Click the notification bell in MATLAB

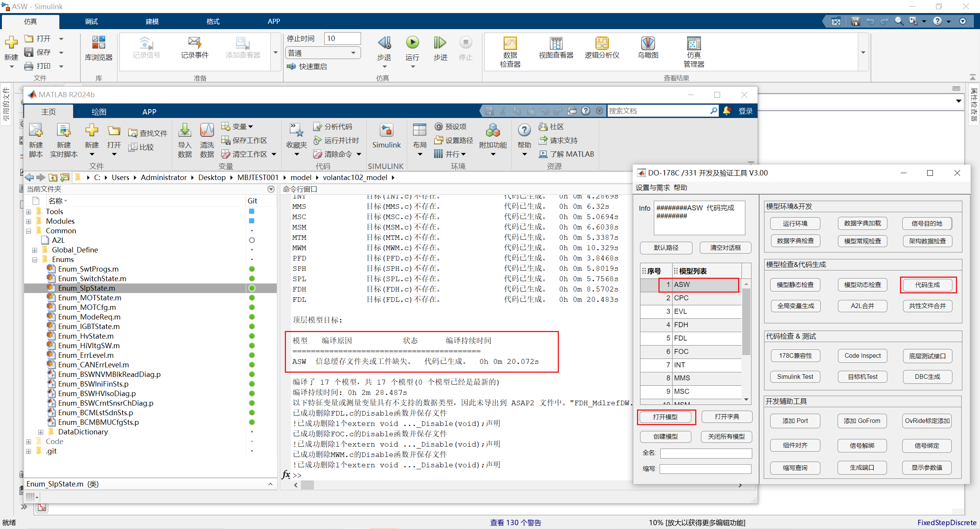pos(727,111)
